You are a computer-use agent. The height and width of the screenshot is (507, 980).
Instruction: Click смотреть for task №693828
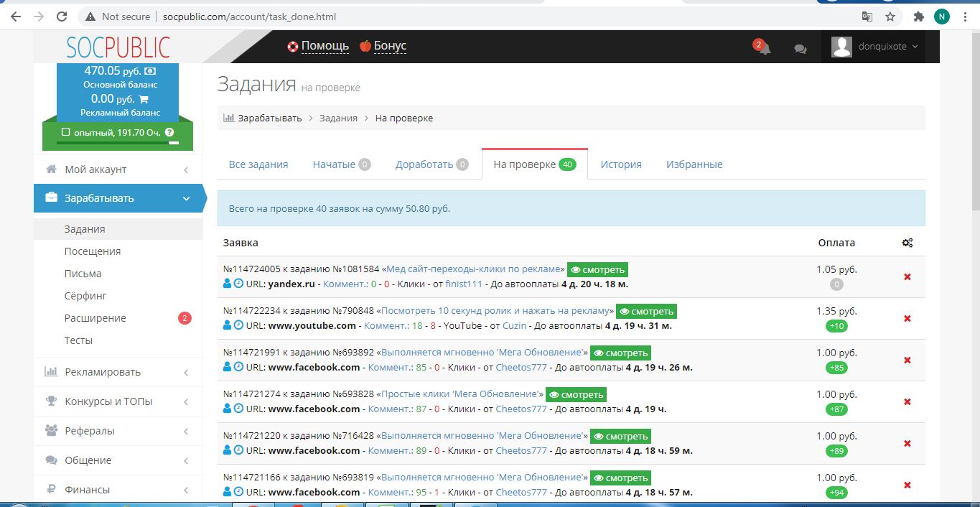[x=576, y=395]
